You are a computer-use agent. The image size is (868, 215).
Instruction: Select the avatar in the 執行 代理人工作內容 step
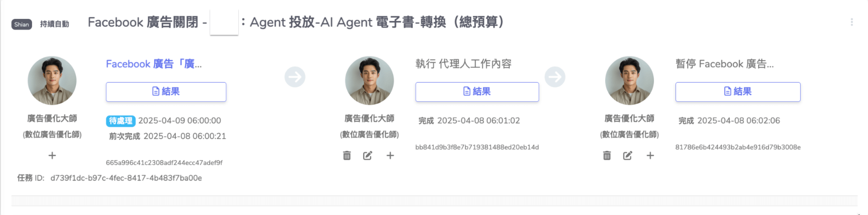pos(369,80)
